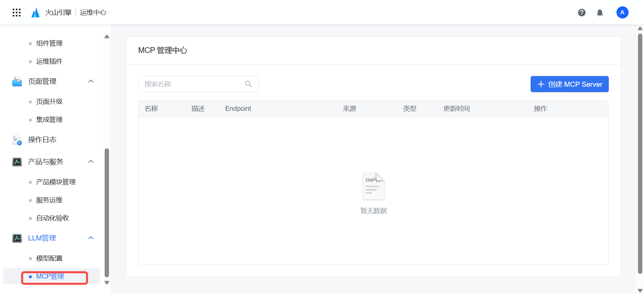Screen dimensions: 644x294
Task: Click the 更新时间 column header
Action: pyautogui.click(x=457, y=108)
